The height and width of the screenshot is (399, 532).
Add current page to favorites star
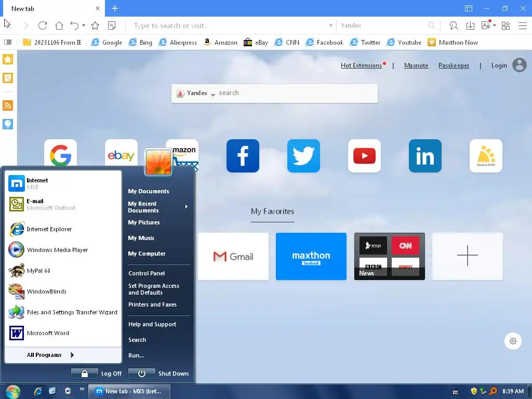tap(95, 25)
